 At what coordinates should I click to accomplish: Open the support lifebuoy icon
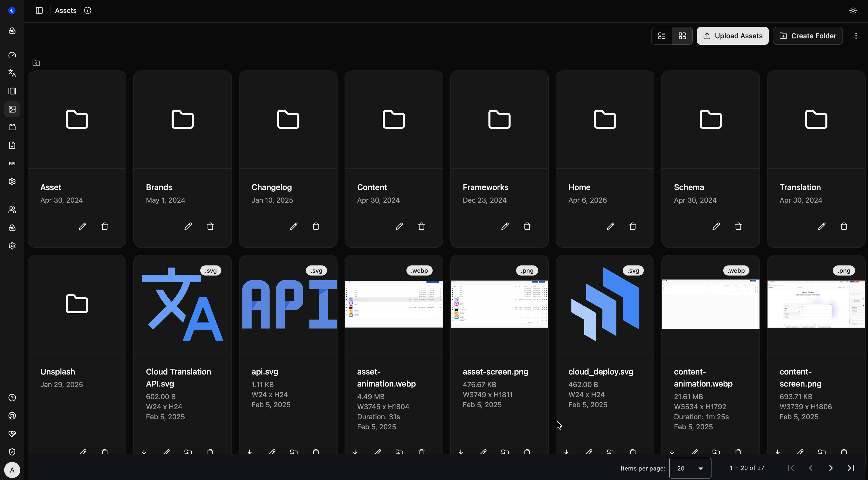[12, 416]
